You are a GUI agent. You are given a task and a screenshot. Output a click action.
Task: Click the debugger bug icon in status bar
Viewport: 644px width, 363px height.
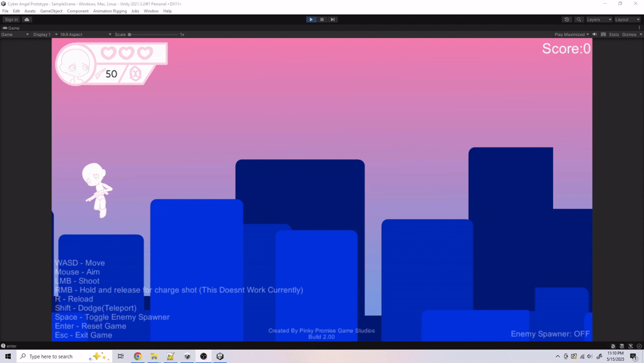(613, 346)
